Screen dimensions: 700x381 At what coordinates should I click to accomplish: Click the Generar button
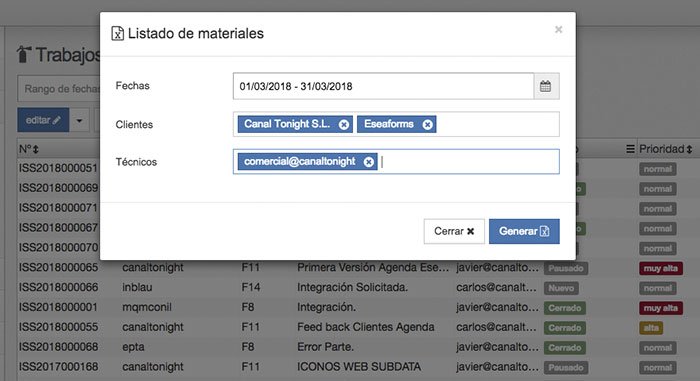(524, 231)
